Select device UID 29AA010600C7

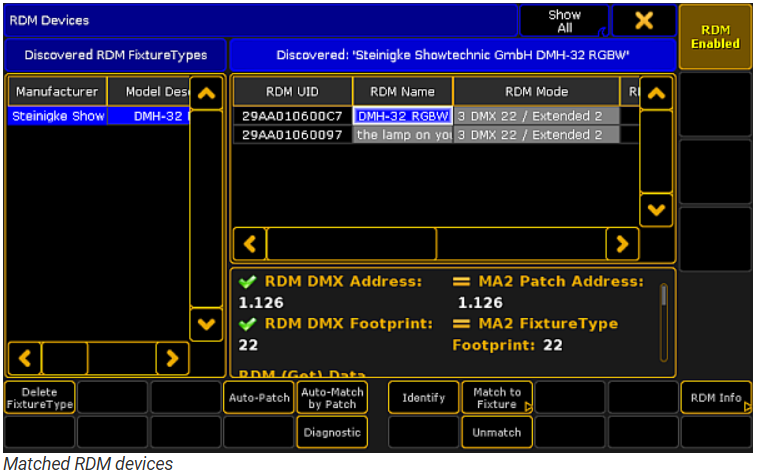[292, 116]
